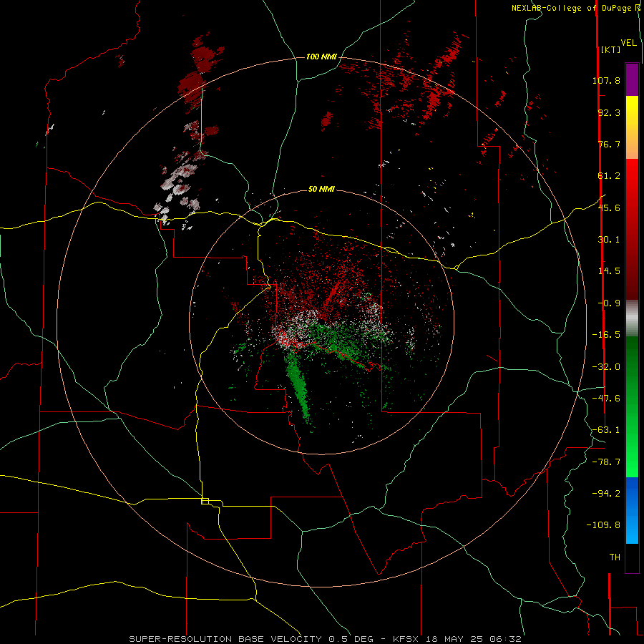Click the -78.7 velocity scale value

coord(606,462)
